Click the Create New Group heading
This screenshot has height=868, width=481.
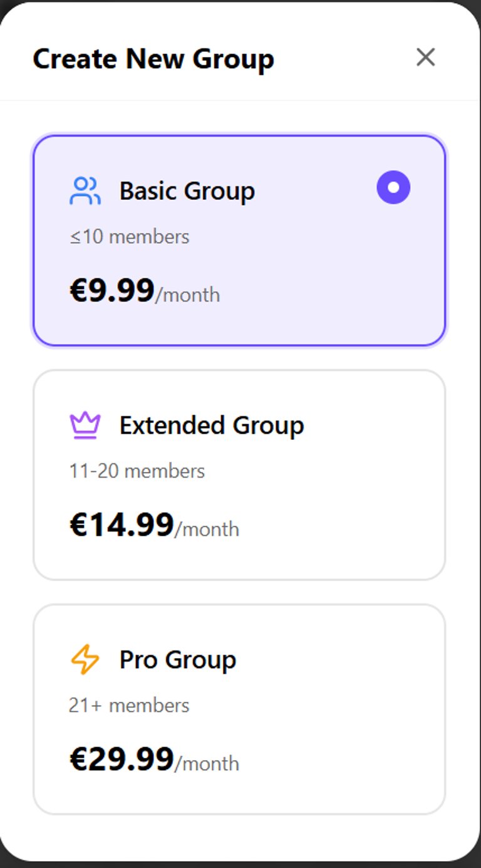[153, 59]
